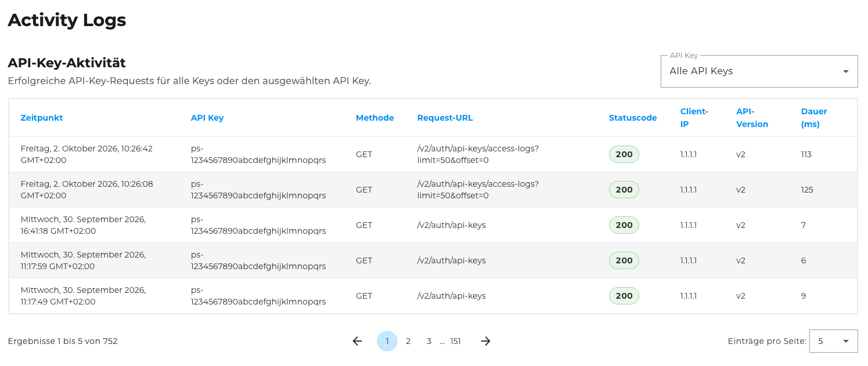This screenshot has width=868, height=366.
Task: Click v2 version in 16:41:18 row
Action: tap(741, 225)
